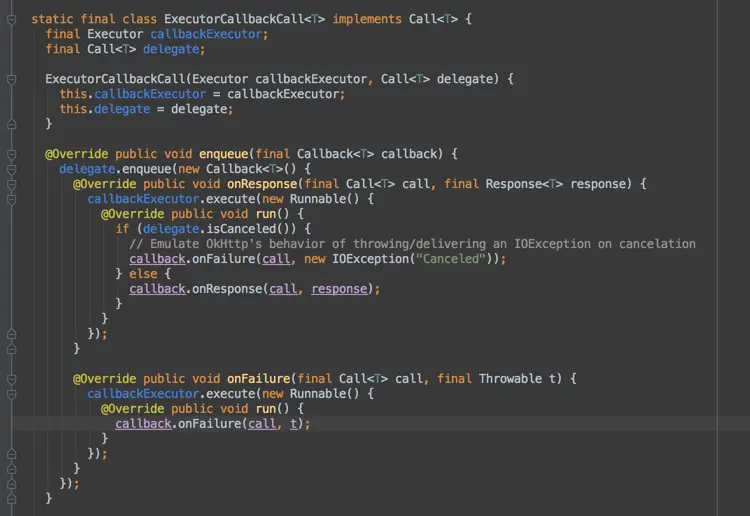Screen dimensions: 750x516
Task: Click the 'onResponse' method name in its declaration
Action: pos(262,184)
